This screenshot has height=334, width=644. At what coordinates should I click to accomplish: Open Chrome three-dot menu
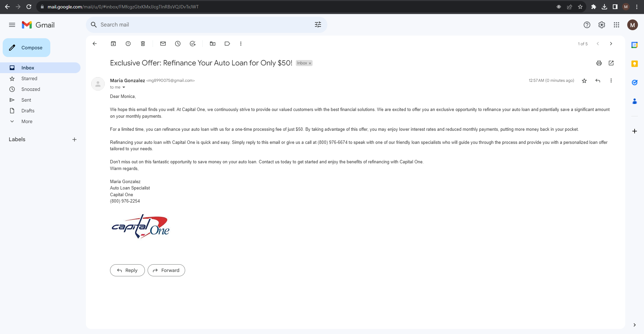[637, 7]
